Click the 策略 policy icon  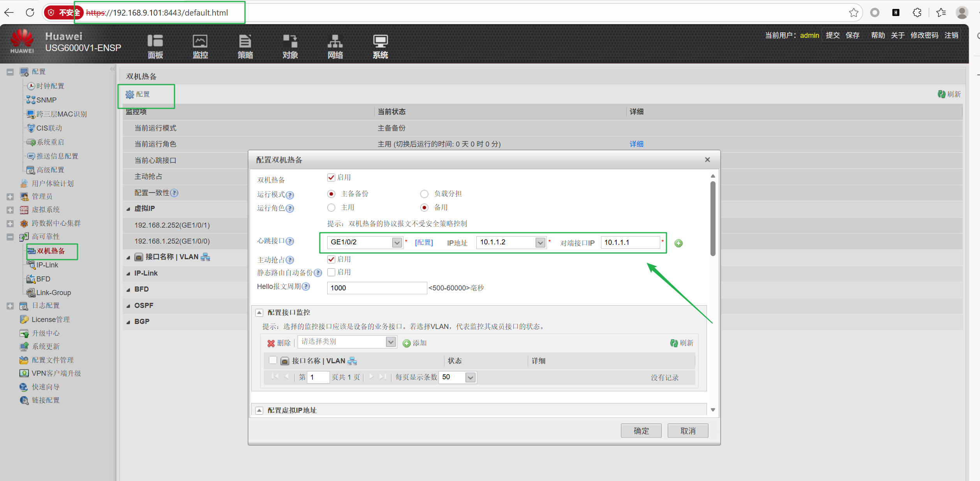click(x=245, y=41)
